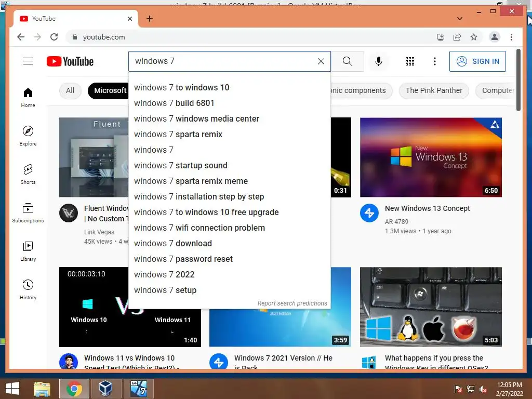Open Chrome profile avatar
Image resolution: width=532 pixels, height=399 pixels.
pyautogui.click(x=495, y=37)
